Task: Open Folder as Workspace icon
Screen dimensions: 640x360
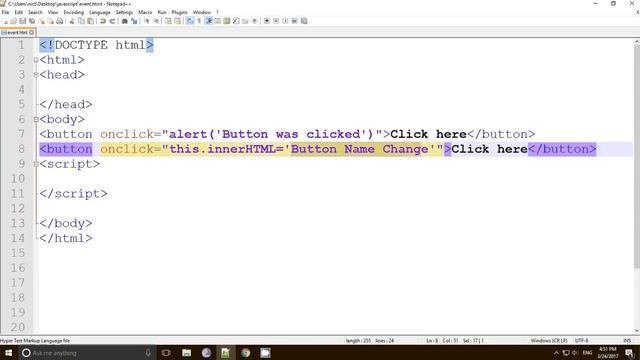Action: coord(245,21)
